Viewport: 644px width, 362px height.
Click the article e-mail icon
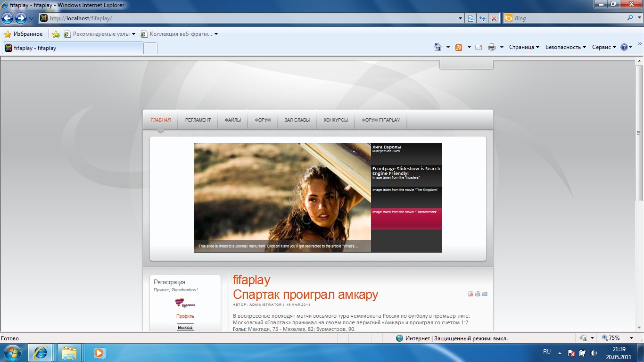coord(485,294)
